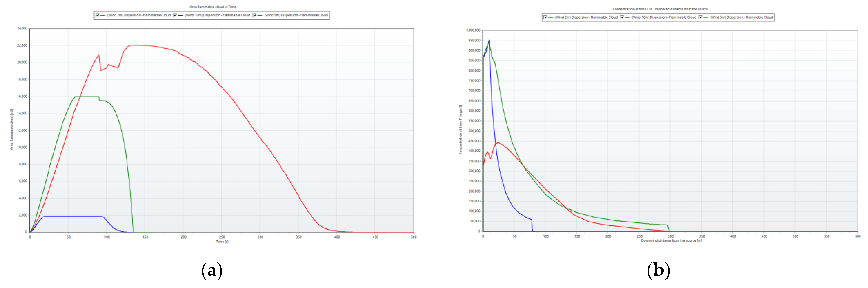Click red line swatch in left chart legend
Screen dimensions: 868x288
[103, 15]
